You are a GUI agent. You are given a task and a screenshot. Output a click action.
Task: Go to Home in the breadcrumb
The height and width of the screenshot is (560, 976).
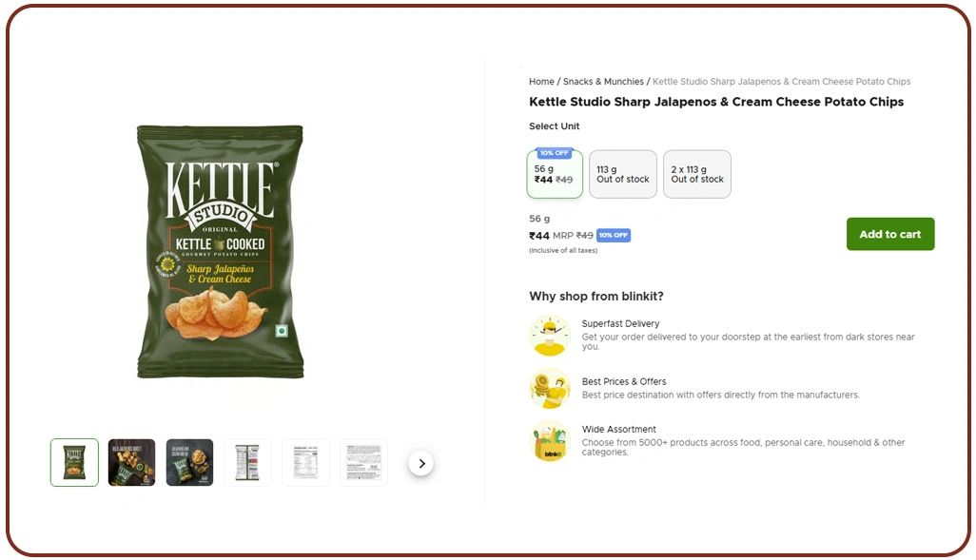pyautogui.click(x=541, y=82)
